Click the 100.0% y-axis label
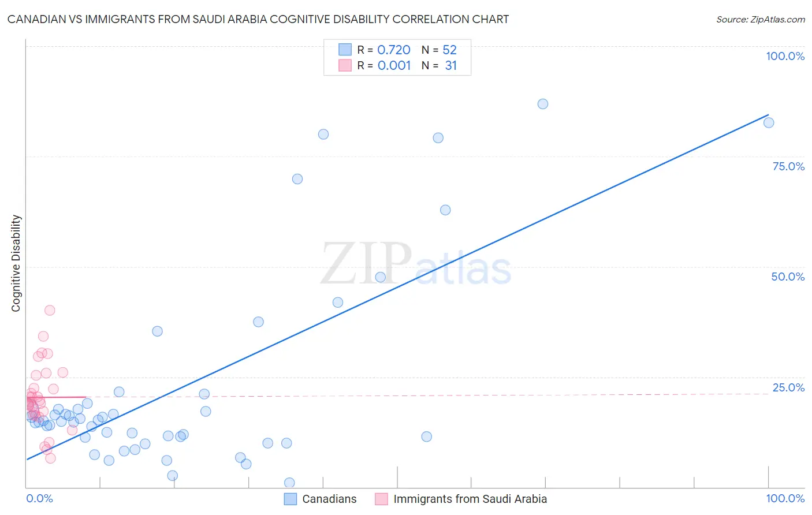Image resolution: width=812 pixels, height=515 pixels. tap(785, 56)
